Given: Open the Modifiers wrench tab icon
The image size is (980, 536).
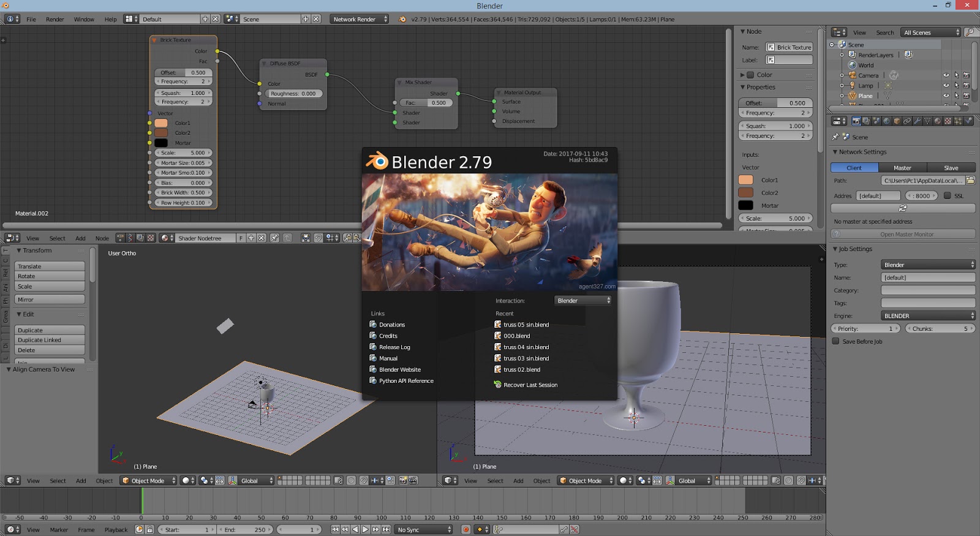Looking at the screenshot, I should coord(917,121).
